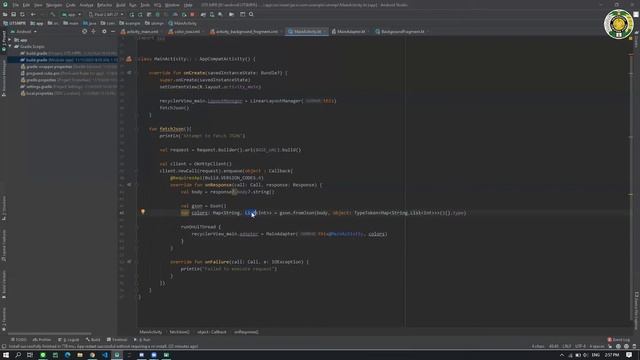Click the UTF-8 encoding in status bar
Screen dimensions: 640x360
click(x=580, y=346)
